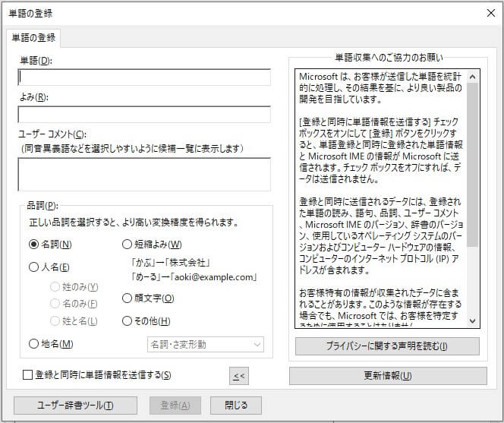This screenshot has height=423, width=504.
Task: Click the ユーザー コメント text box
Action: (x=144, y=173)
